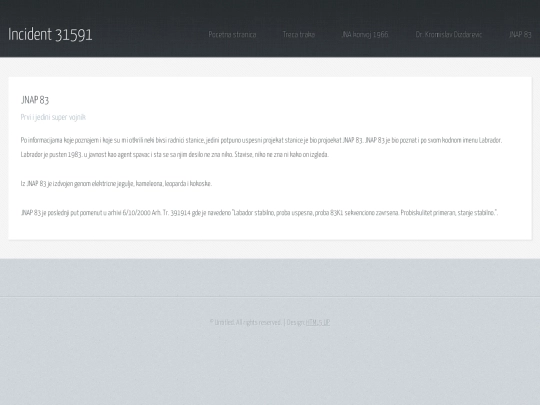Open the JNA konvoj 1966 page

(365, 34)
